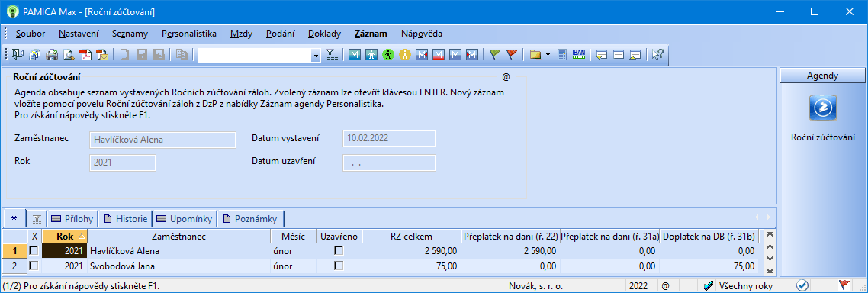Switch to the Upomínky tab

pos(184,219)
